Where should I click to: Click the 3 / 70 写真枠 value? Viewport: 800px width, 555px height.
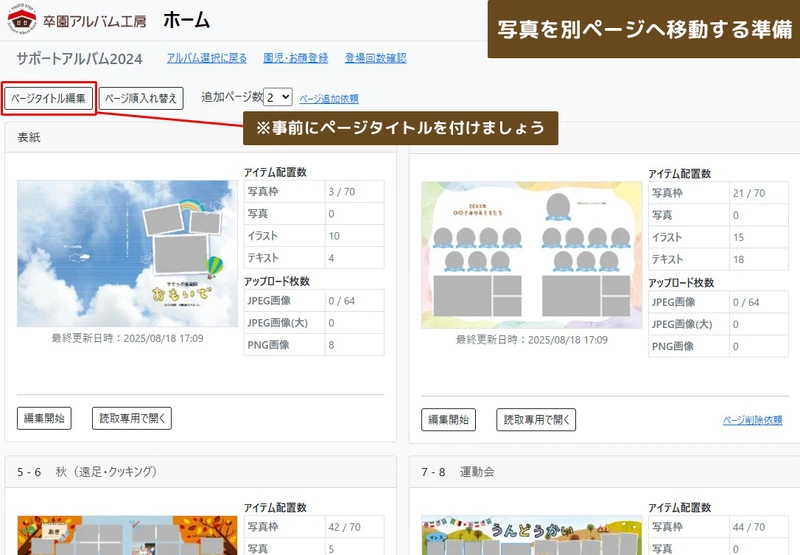click(342, 192)
